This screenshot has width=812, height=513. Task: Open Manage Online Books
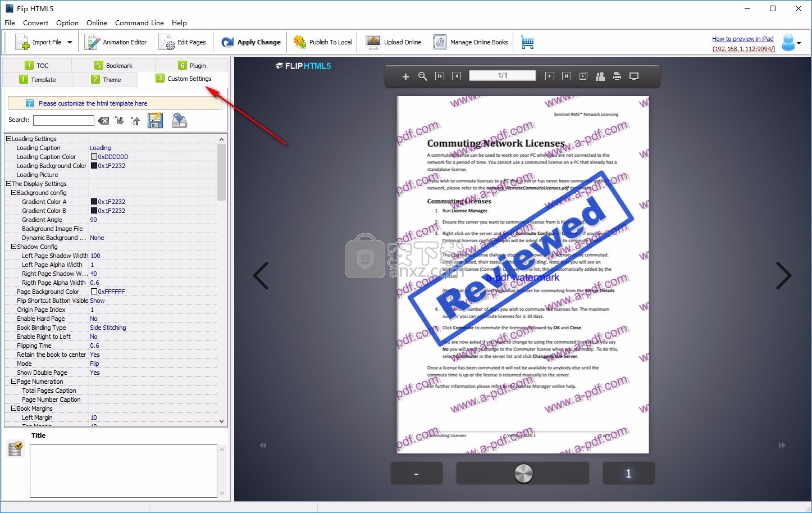[x=470, y=42]
